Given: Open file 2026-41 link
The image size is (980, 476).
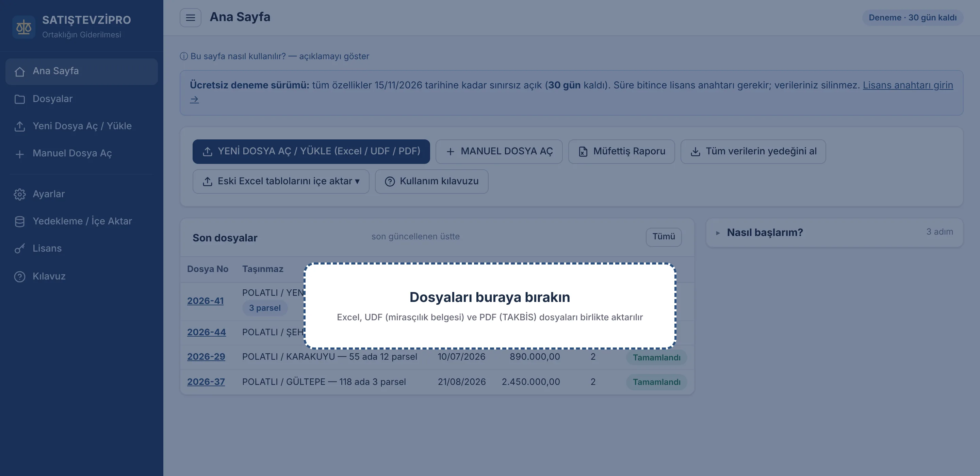Looking at the screenshot, I should 205,301.
